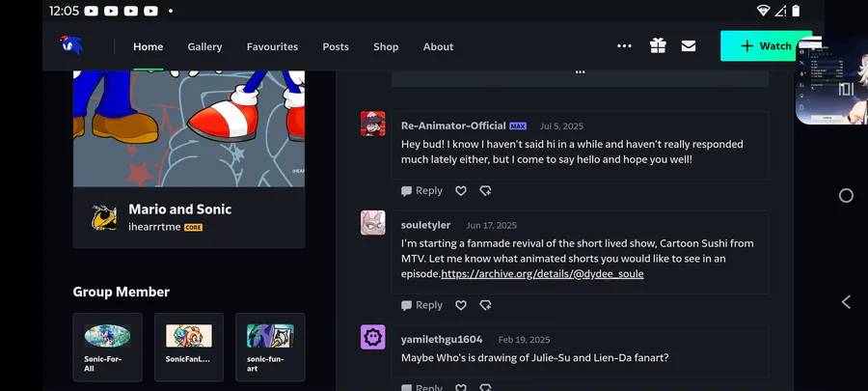Tap the battery status icon
This screenshot has height=391, width=868.
[796, 11]
